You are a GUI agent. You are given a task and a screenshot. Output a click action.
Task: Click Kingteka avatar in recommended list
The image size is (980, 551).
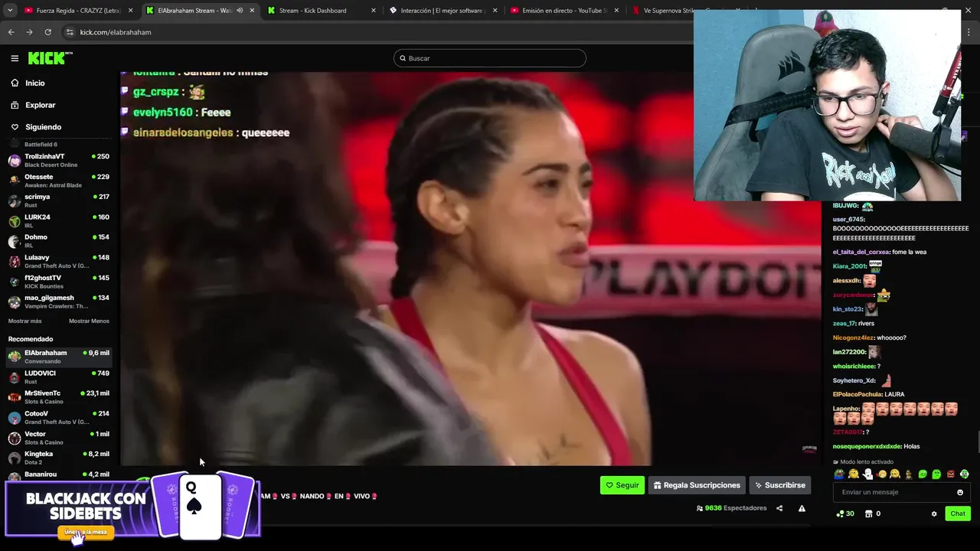(x=14, y=458)
